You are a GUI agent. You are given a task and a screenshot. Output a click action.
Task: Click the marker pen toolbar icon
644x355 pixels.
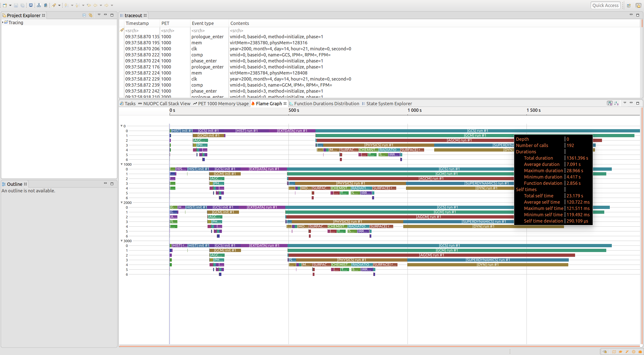point(54,5)
